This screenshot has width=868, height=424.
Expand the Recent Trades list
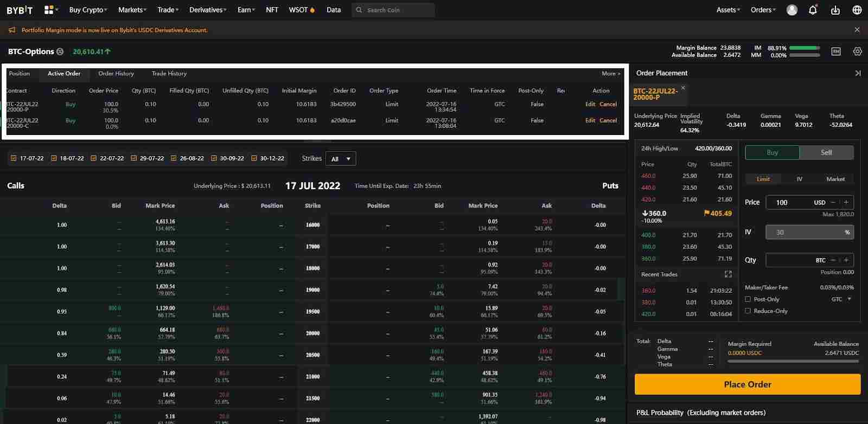(x=728, y=274)
